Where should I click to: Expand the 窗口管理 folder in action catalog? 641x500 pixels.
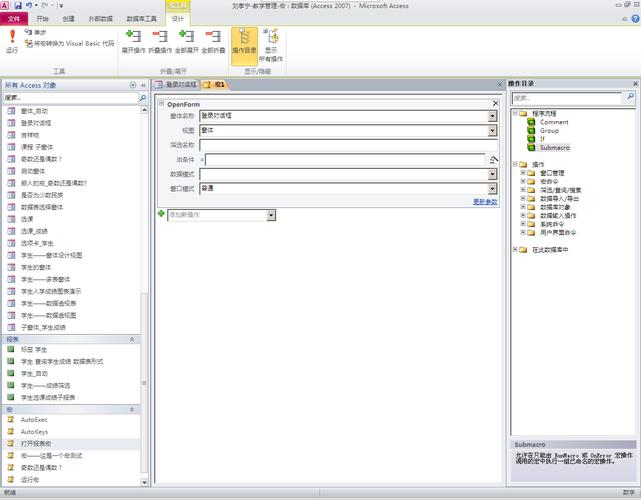pos(523,173)
